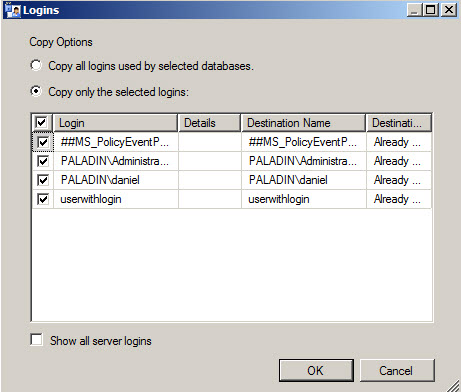Image resolution: width=461 pixels, height=392 pixels.
Task: Click OK to confirm login selection
Action: click(x=316, y=370)
